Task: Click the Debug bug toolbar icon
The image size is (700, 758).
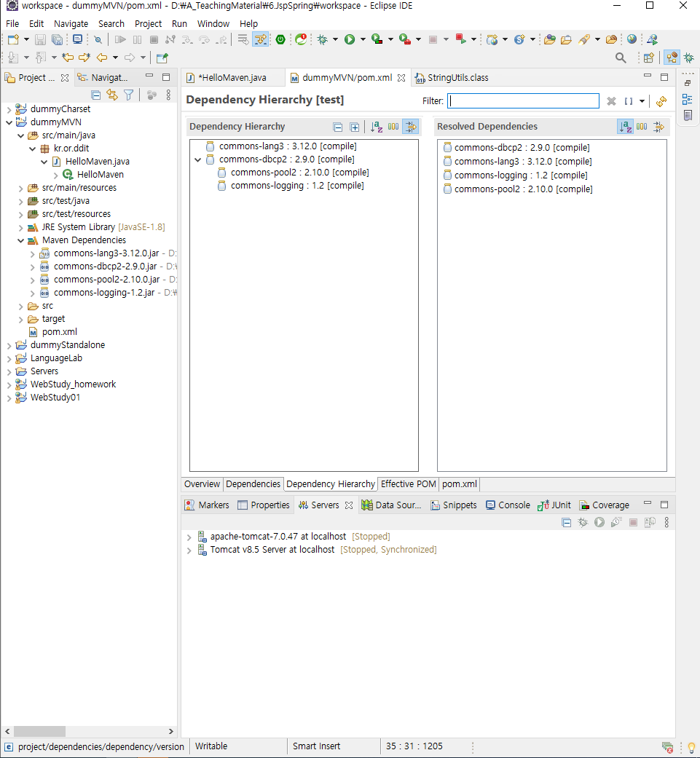Action: 323,39
